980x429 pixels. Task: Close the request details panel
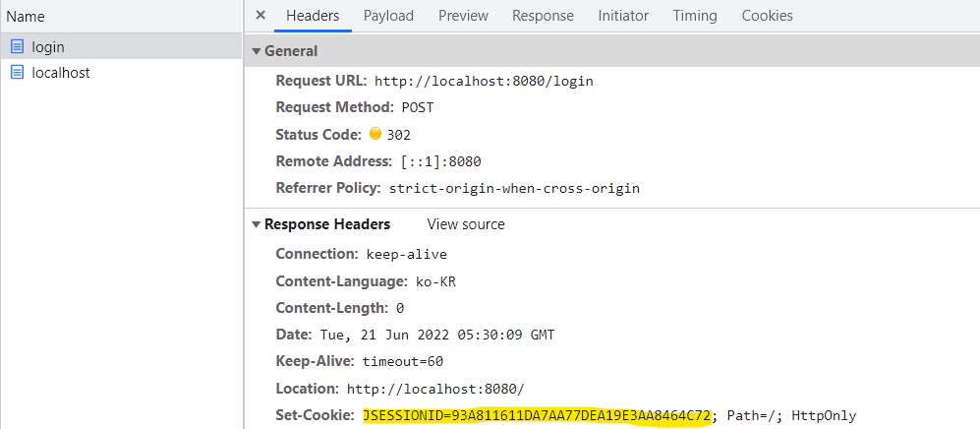pyautogui.click(x=261, y=16)
